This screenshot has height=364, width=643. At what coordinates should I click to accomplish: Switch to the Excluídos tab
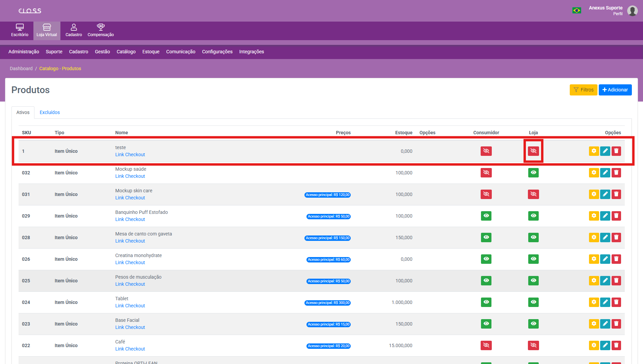[x=50, y=112]
